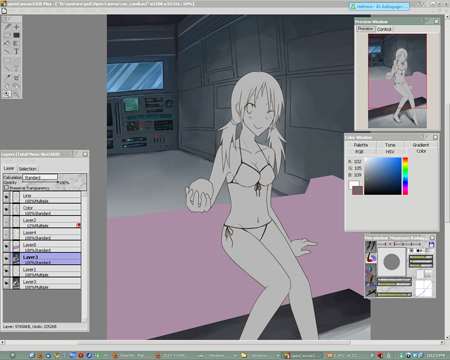Select the Gradient tool in the toolbox
The width and height of the screenshot is (450, 360).
16,43
